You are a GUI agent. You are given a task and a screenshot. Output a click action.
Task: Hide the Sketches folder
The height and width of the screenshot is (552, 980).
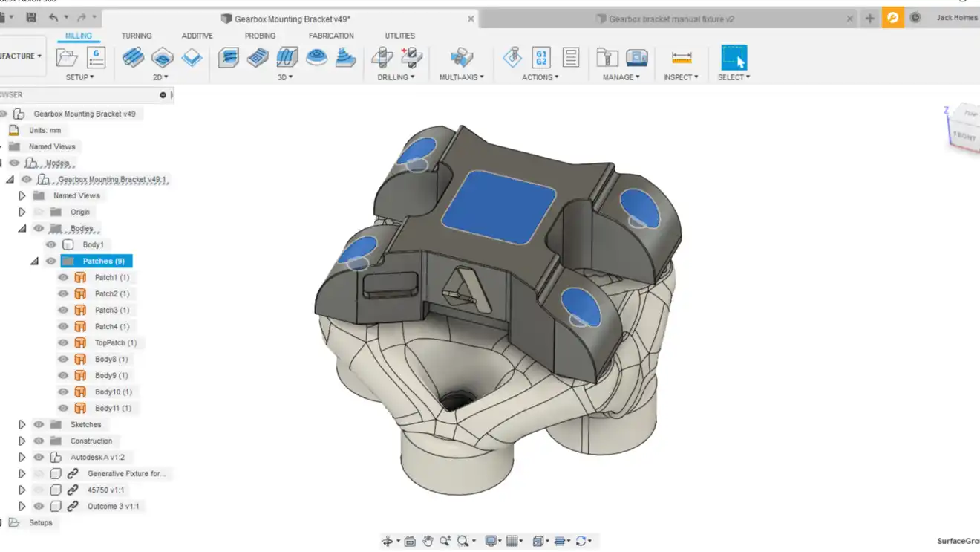click(x=39, y=424)
